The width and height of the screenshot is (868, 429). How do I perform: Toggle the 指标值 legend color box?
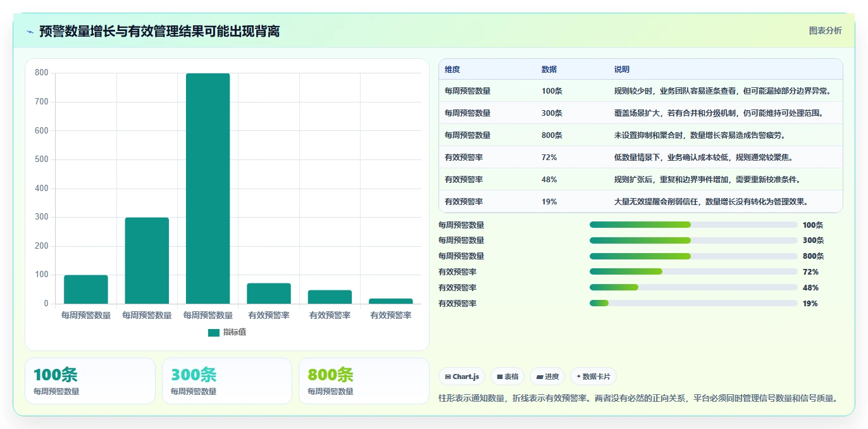pos(214,332)
